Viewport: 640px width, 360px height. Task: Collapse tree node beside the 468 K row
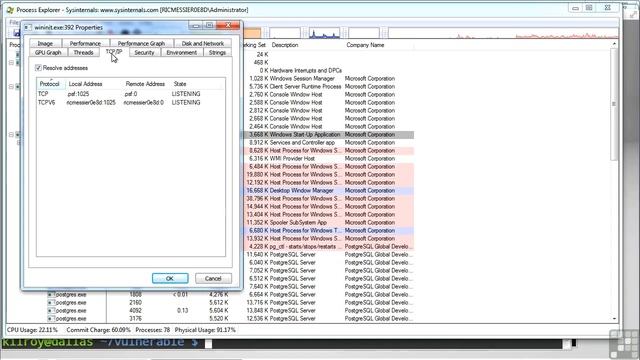[x=11, y=62]
